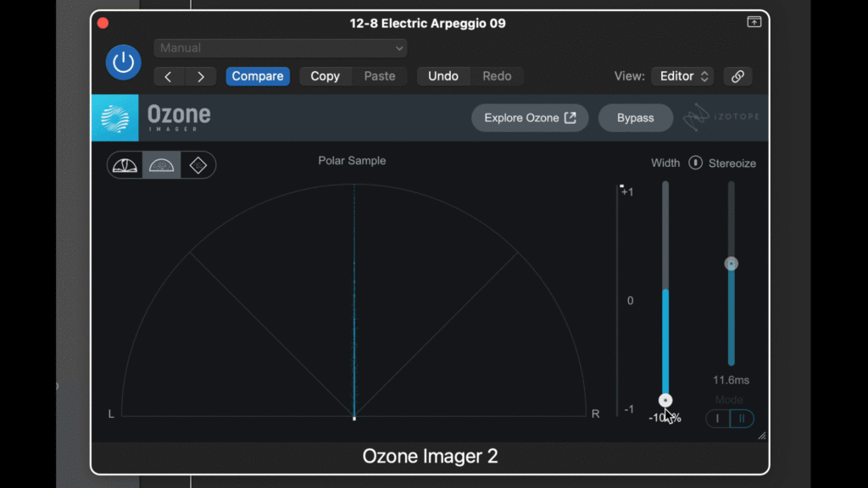The height and width of the screenshot is (488, 868).
Task: Click the chain link icon
Action: [737, 76]
